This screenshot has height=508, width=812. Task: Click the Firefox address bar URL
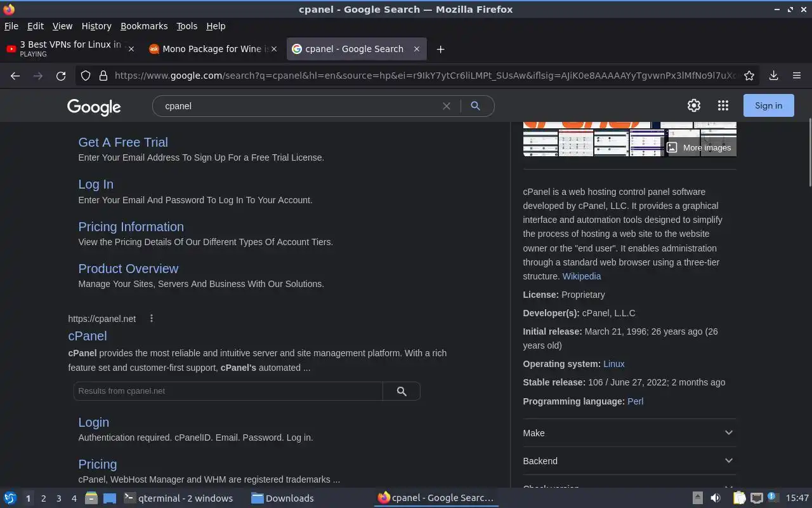(x=425, y=76)
